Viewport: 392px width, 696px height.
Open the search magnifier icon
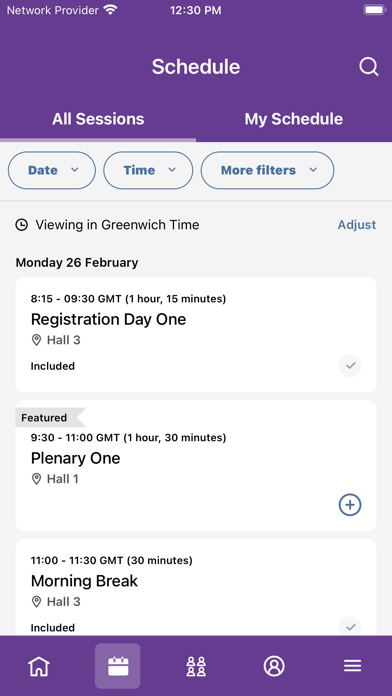[x=368, y=67]
